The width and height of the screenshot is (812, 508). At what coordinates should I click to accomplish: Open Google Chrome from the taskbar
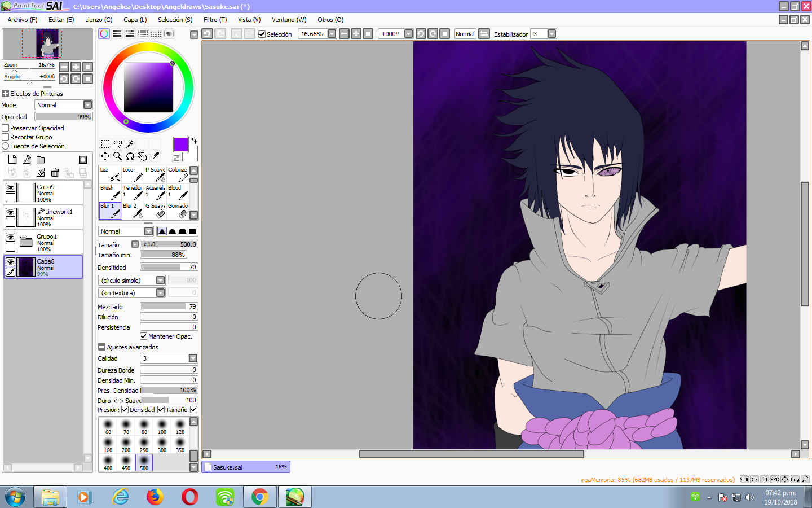(260, 497)
